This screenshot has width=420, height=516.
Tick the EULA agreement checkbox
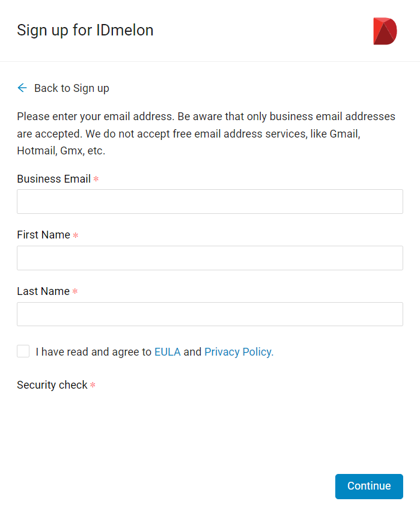click(x=23, y=351)
